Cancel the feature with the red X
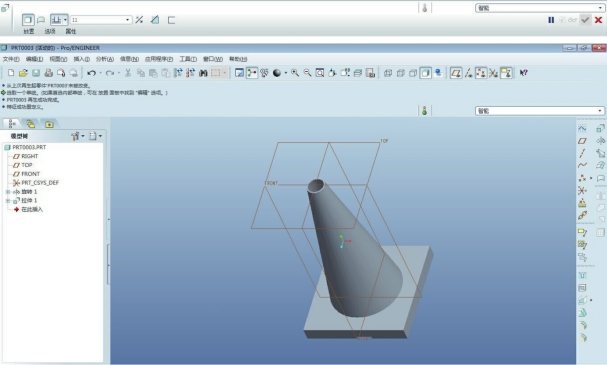 coord(598,20)
